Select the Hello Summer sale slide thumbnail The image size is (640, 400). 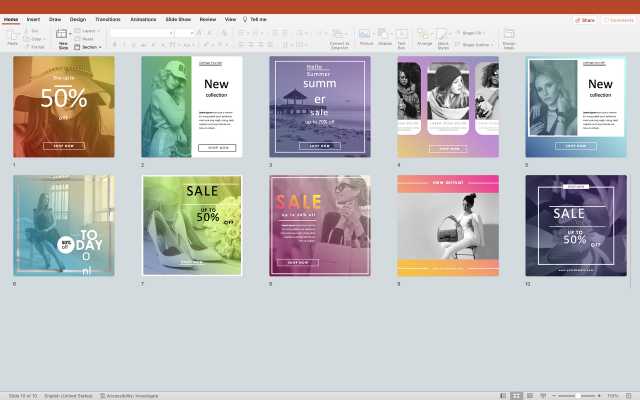coord(320,106)
